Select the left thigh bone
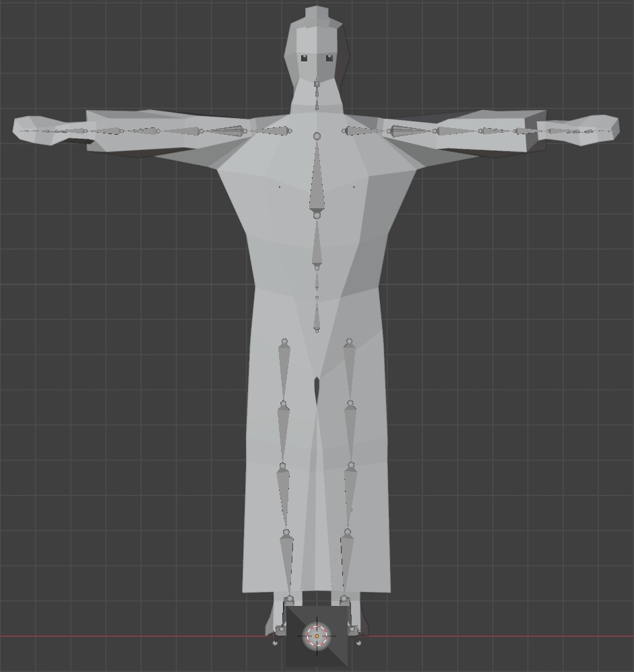The image size is (634, 672). coord(285,367)
